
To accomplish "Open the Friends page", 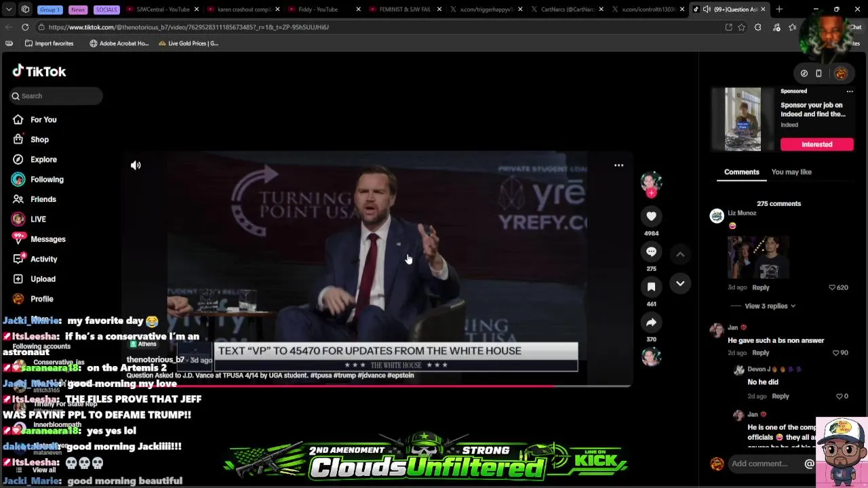I will pyautogui.click(x=43, y=199).
